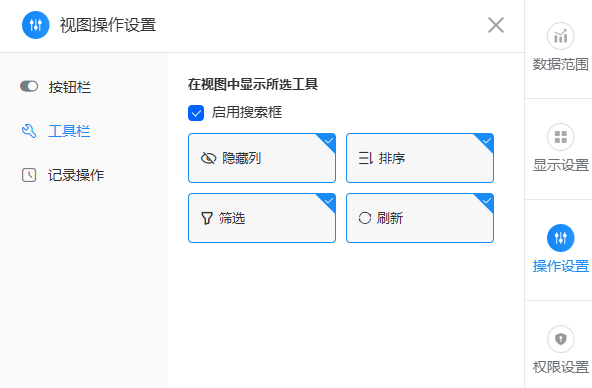Viewport: 592px width, 388px height.
Task: Open 显示设置 grid icon
Action: (x=561, y=137)
